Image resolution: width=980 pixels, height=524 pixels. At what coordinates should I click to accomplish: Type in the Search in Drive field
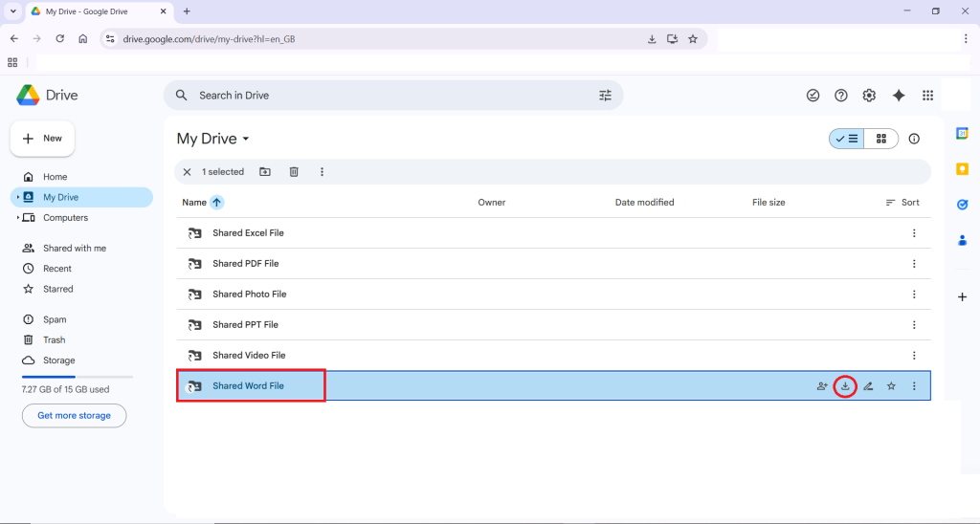pyautogui.click(x=383, y=96)
